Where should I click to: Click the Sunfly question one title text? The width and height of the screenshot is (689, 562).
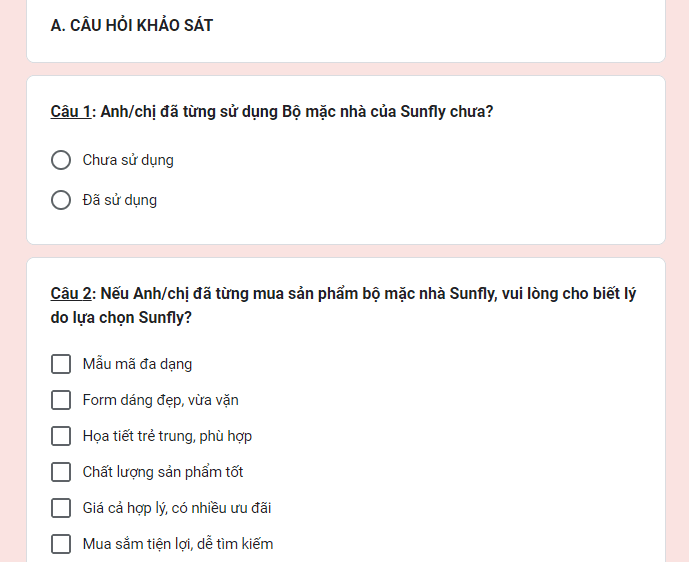click(x=272, y=112)
